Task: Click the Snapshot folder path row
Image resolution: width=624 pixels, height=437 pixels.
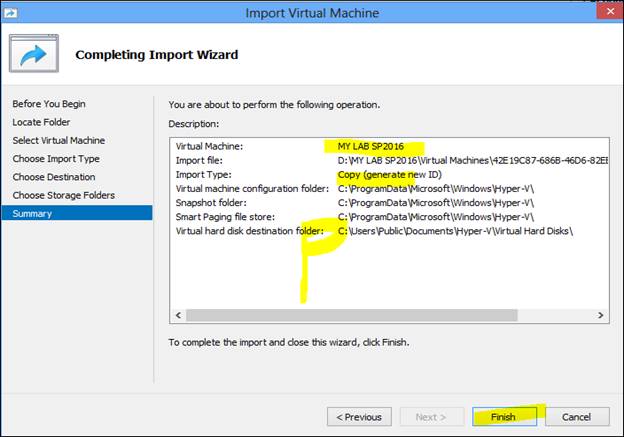Action: 435,202
